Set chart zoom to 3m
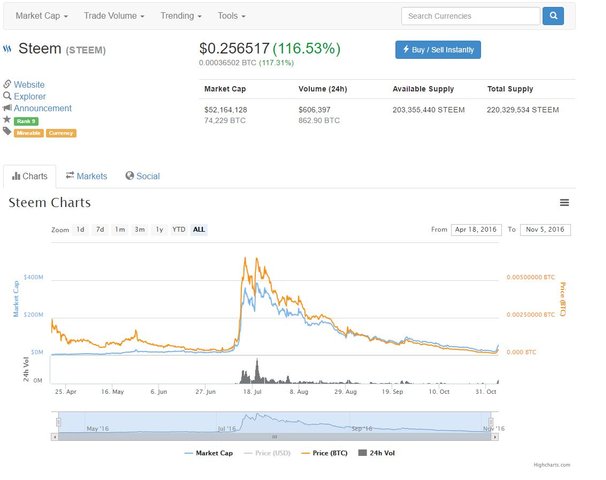 [x=140, y=230]
